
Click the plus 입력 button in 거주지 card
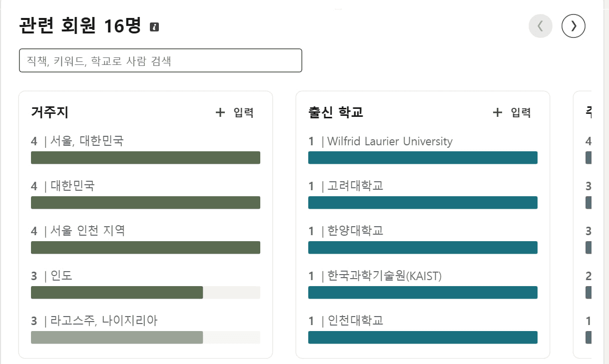[x=235, y=112]
